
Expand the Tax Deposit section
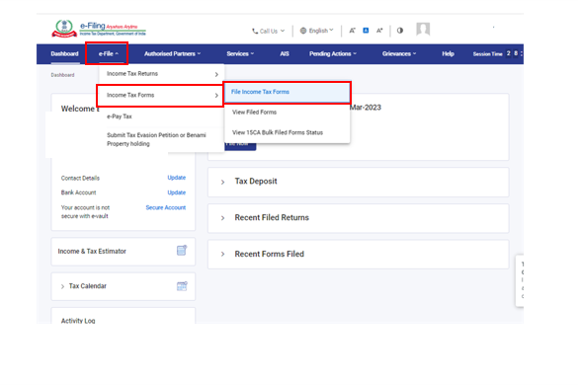coord(358,182)
